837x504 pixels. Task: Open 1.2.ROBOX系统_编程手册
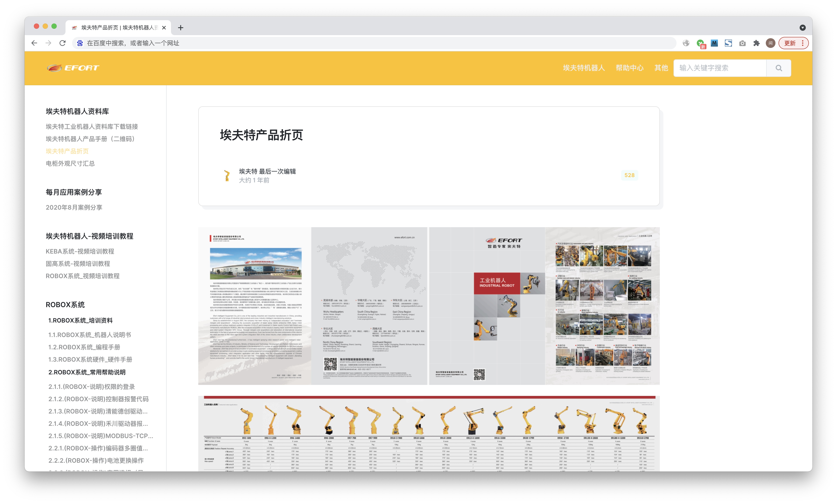coord(84,347)
